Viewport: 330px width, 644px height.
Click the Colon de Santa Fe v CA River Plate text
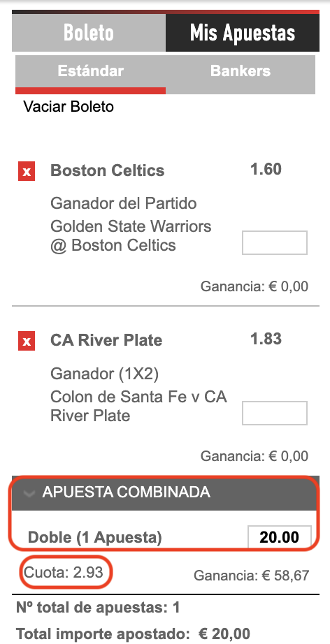click(138, 407)
